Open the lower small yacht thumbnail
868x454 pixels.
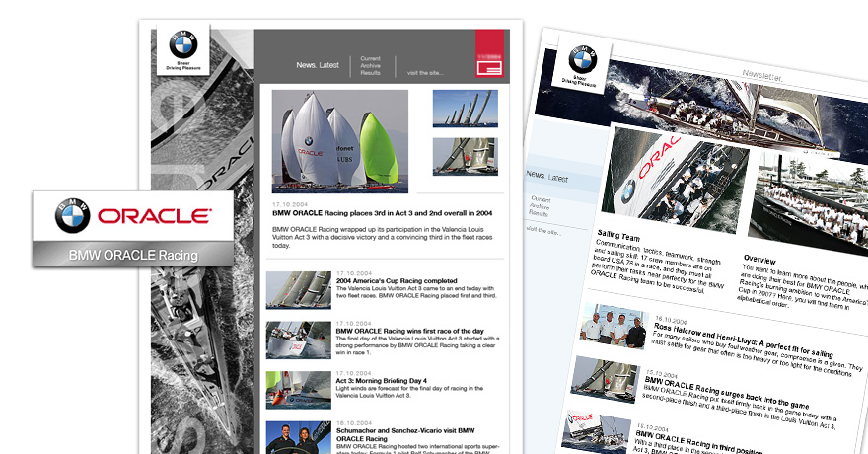[x=465, y=157]
